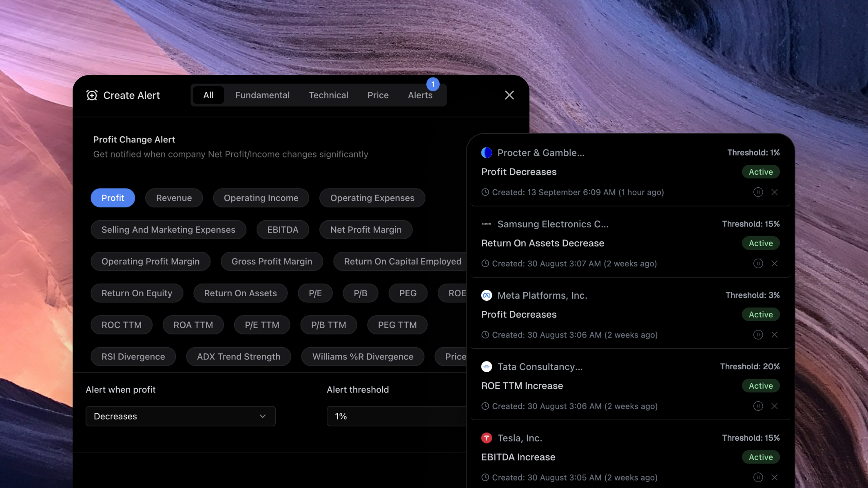Viewport: 868px width, 488px height.
Task: Switch to the Fundamental tab
Action: (x=262, y=95)
